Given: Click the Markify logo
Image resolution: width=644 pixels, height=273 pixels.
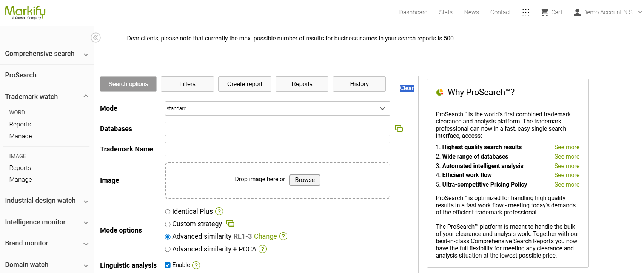Looking at the screenshot, I should pyautogui.click(x=25, y=12).
